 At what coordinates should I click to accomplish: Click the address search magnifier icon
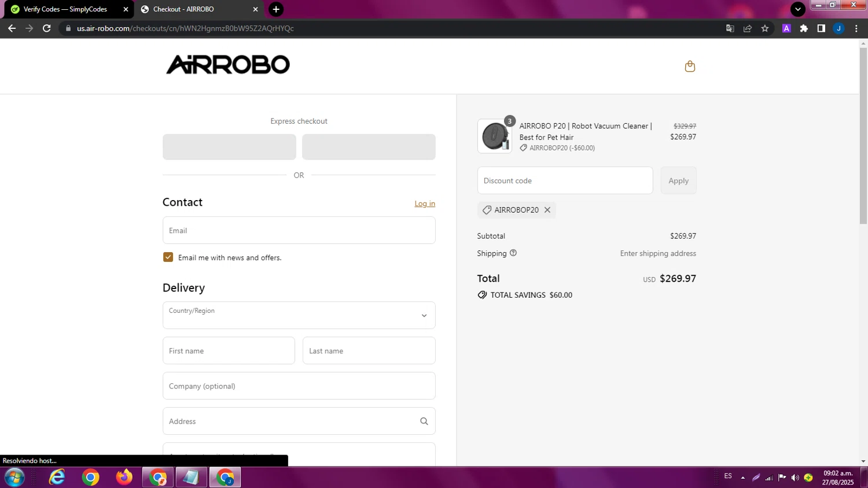pos(424,421)
